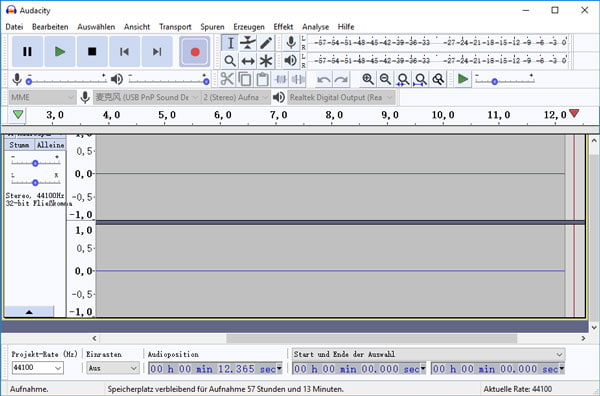Open the Ansicht menu

pos(137,27)
